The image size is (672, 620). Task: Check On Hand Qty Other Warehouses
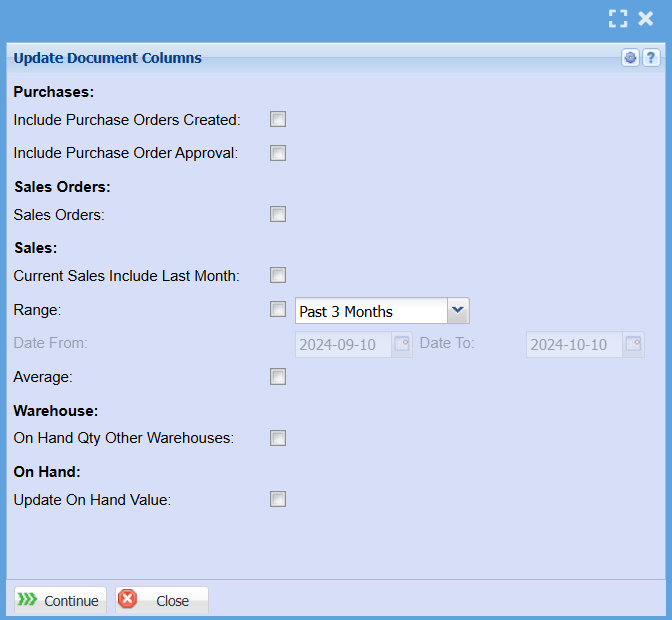(x=278, y=438)
